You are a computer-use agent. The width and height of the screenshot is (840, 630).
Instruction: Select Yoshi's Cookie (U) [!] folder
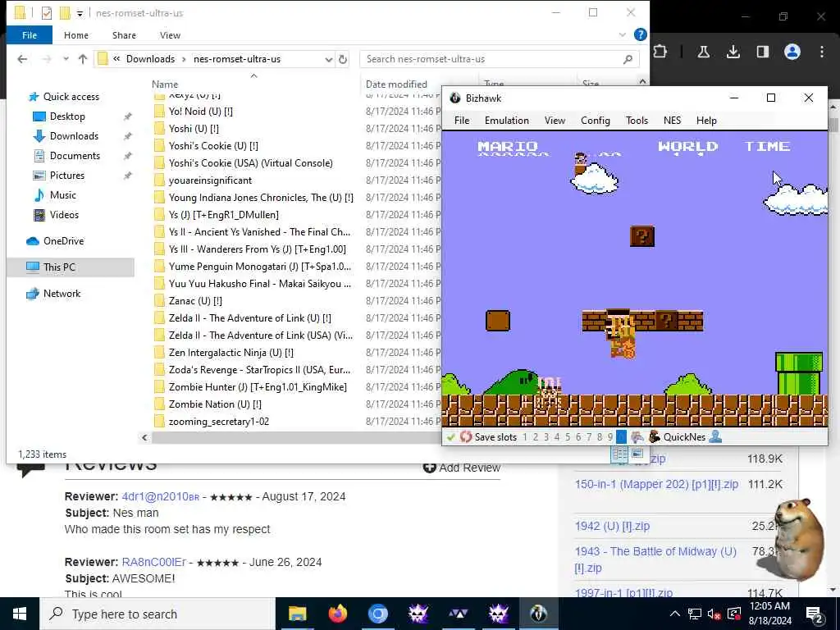[x=213, y=146]
